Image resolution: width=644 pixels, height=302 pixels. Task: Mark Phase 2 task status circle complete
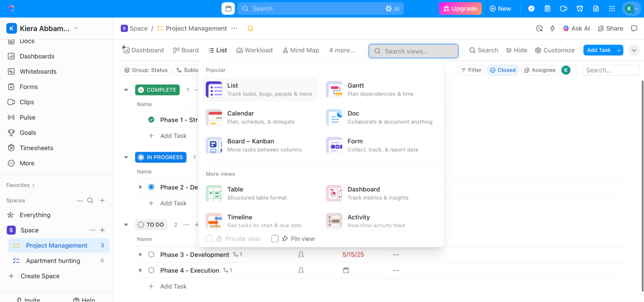(x=151, y=187)
